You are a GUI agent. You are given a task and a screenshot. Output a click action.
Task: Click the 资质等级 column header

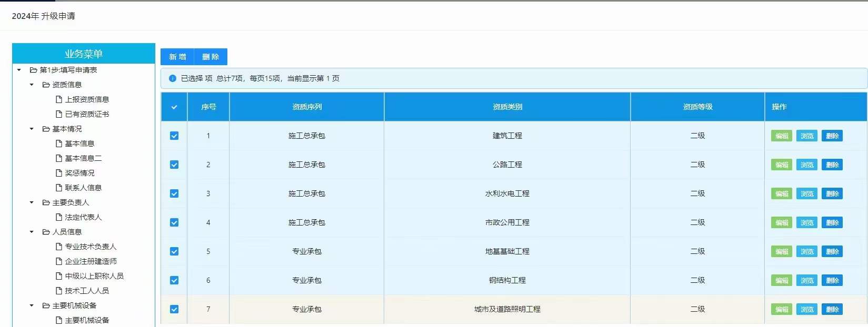(x=697, y=107)
